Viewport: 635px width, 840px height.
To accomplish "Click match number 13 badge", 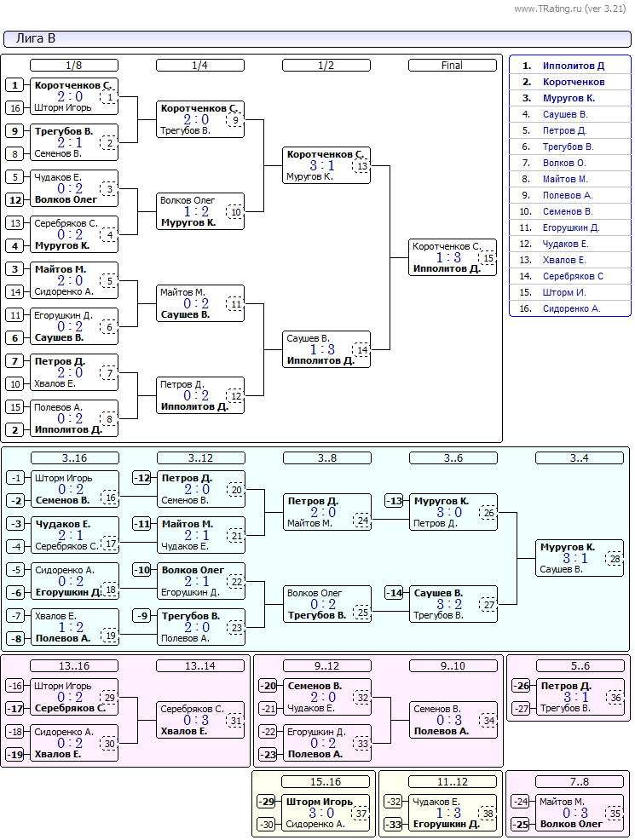I will [x=361, y=166].
